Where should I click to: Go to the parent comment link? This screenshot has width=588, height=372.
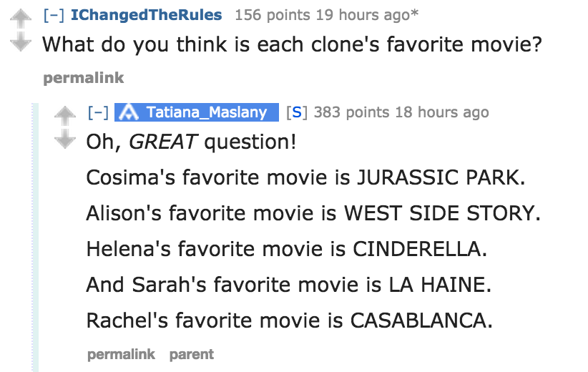pyautogui.click(x=191, y=353)
